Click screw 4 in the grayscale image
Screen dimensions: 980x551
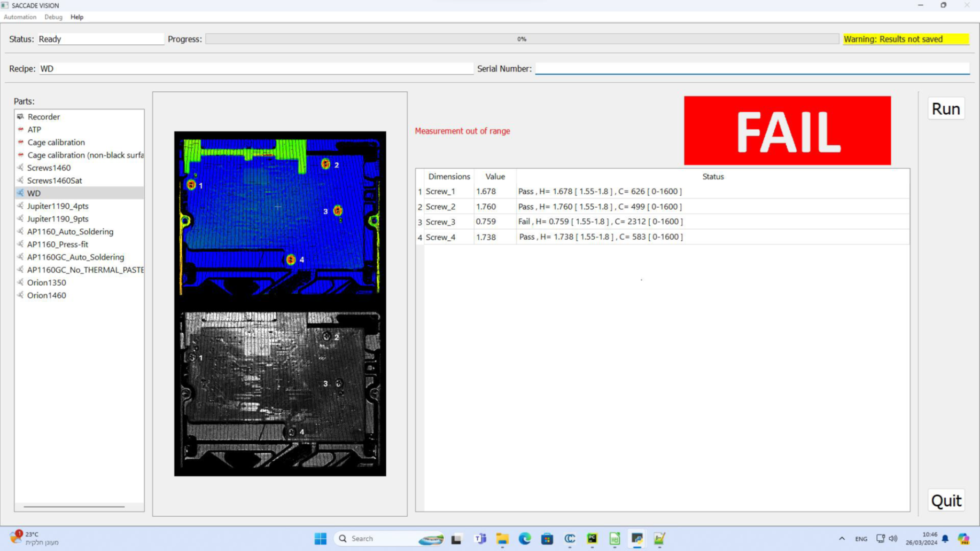(292, 432)
